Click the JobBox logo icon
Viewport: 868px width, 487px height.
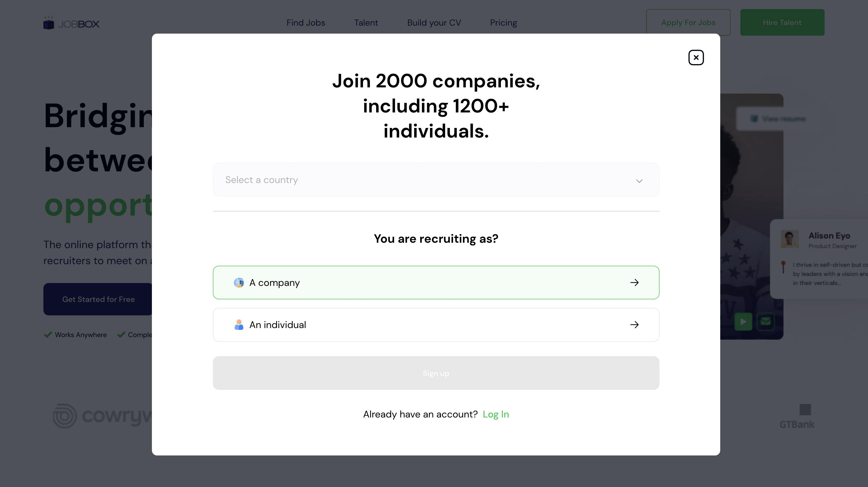point(49,23)
